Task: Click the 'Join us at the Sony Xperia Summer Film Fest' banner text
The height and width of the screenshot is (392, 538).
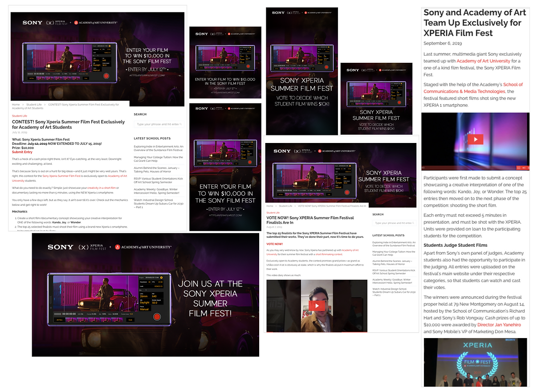Action: [210, 298]
